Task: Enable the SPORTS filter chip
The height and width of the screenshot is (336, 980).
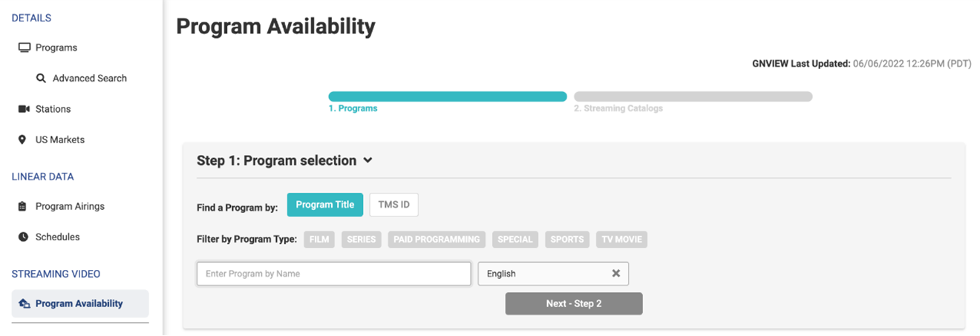Action: [x=567, y=240]
